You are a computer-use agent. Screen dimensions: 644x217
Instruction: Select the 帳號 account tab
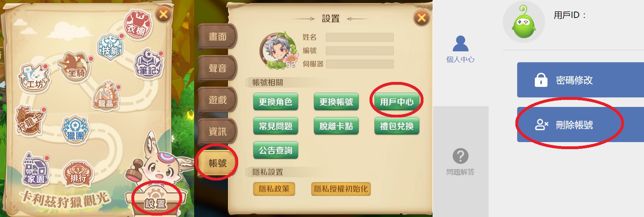217,163
